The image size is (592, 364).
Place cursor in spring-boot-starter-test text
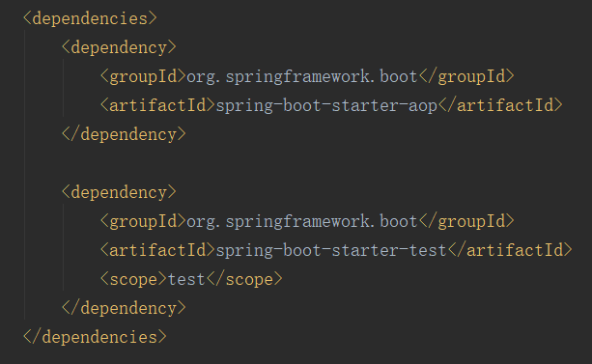pyautogui.click(x=331, y=250)
